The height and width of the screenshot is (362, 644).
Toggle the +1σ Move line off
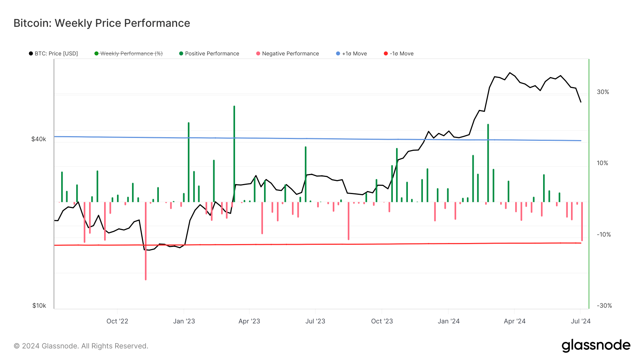point(354,54)
